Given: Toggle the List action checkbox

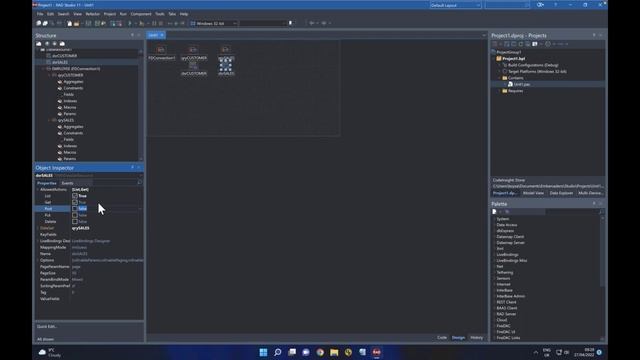Looking at the screenshot, I should (x=75, y=196).
